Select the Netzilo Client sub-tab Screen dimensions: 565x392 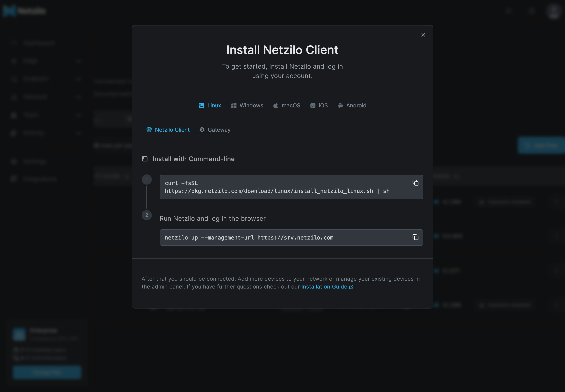coord(168,130)
